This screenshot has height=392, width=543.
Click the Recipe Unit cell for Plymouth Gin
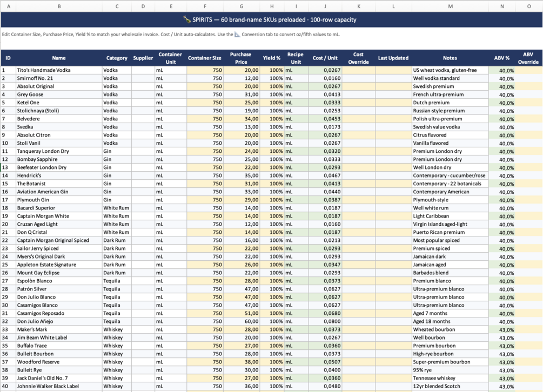click(x=296, y=200)
